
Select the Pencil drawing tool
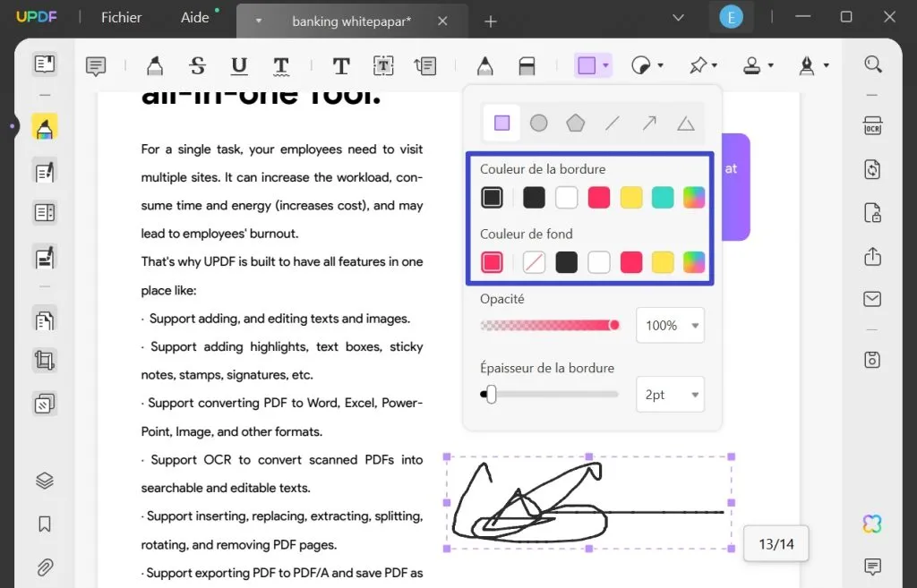pyautogui.click(x=484, y=66)
